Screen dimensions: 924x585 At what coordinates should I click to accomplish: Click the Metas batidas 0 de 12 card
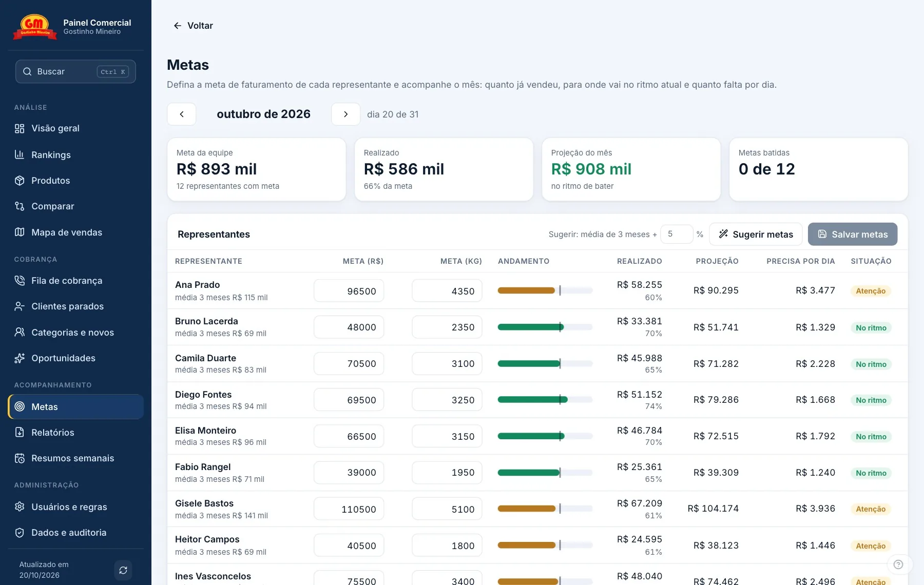click(x=819, y=169)
